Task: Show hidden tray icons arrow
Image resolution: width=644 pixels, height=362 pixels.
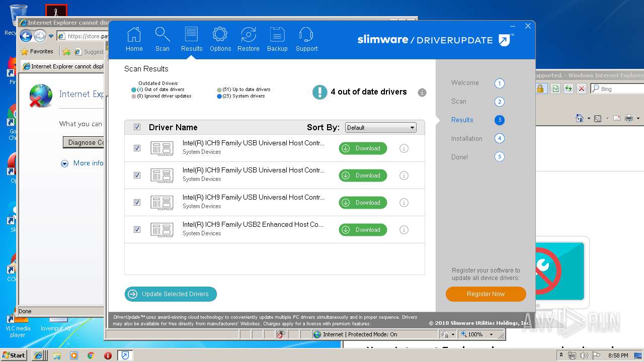Action: point(561,355)
